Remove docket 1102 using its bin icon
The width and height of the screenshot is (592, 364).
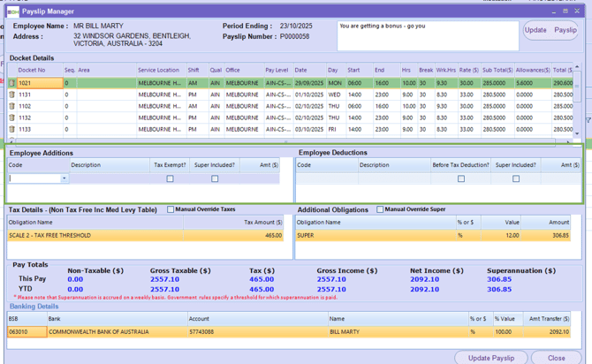[x=11, y=106]
